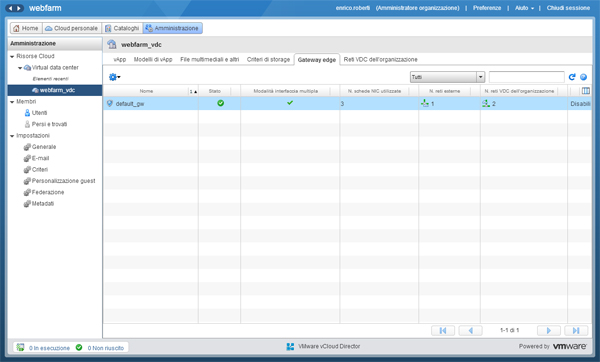600x362 pixels.
Task: Open Preferenze in the header
Action: click(487, 8)
